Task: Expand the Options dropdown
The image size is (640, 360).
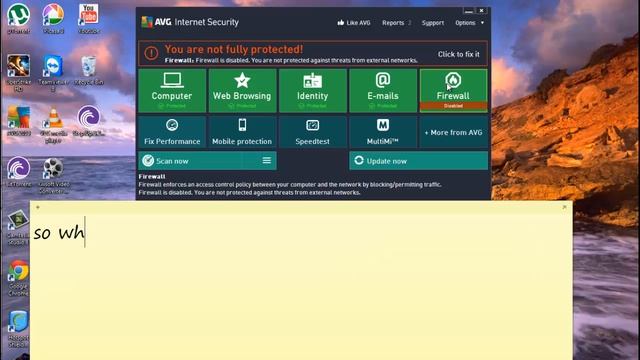Action: (x=469, y=23)
